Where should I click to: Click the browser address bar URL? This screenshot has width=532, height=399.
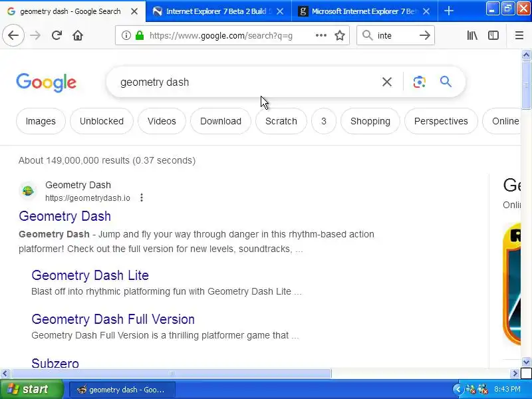[x=221, y=35]
